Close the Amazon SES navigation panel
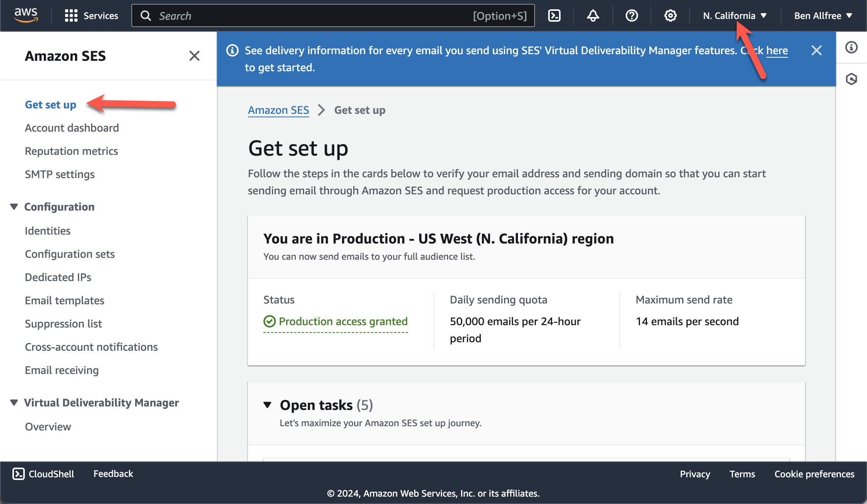Screen dimensions: 867x504 (x=194, y=56)
